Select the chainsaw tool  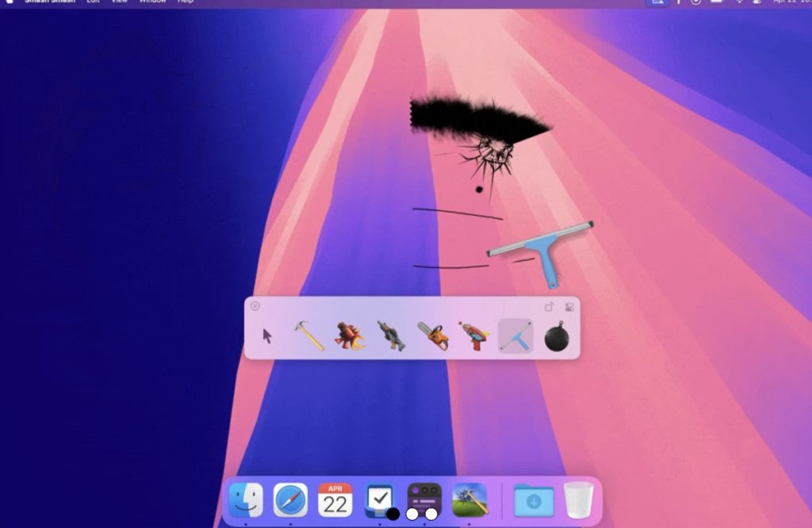tap(433, 335)
